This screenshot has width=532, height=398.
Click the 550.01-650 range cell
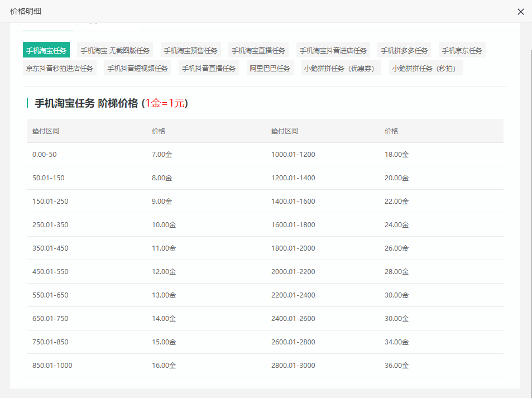(50, 295)
